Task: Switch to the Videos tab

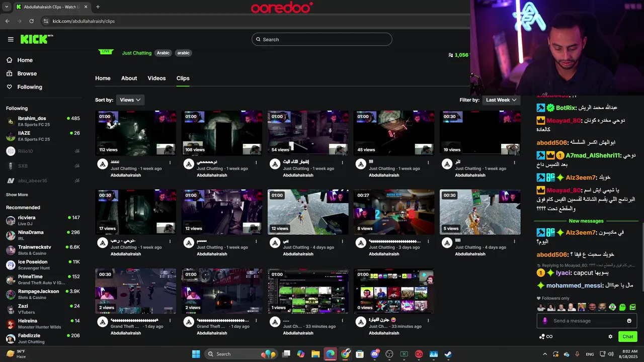Action: coord(156,78)
